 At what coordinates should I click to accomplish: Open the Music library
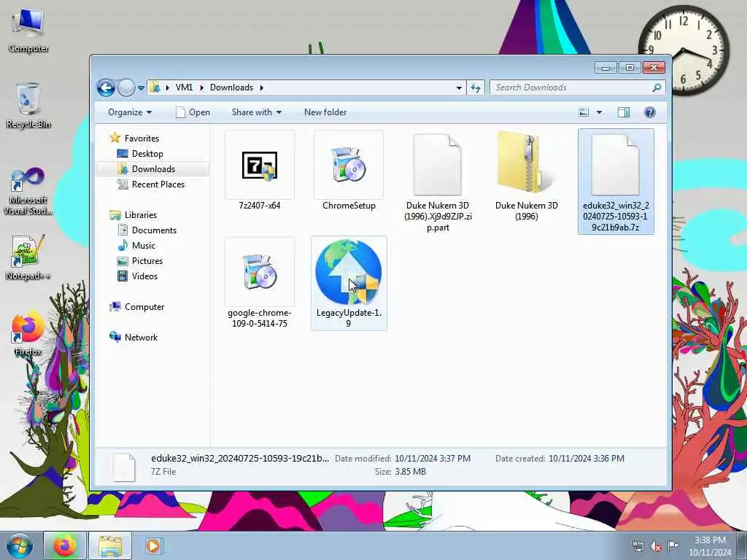tap(136, 246)
